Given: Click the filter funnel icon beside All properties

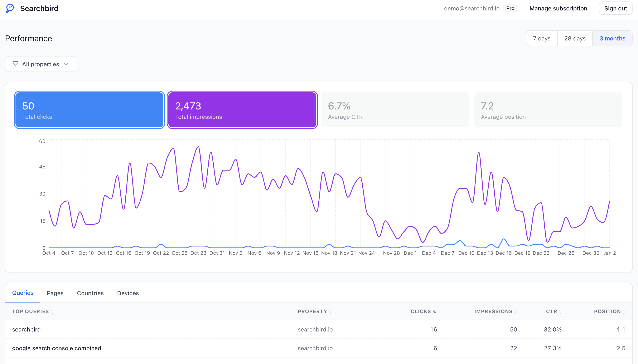Looking at the screenshot, I should pos(15,64).
